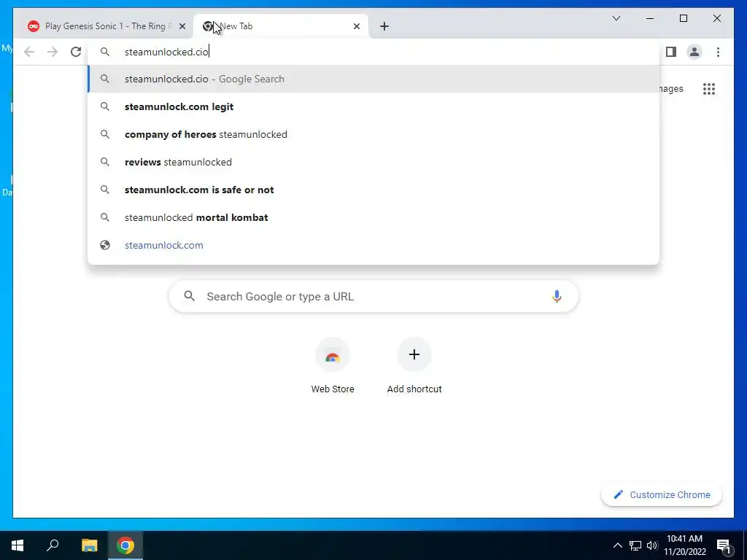Open the steamunlock.com URL suggestion
747x560 pixels.
(x=373, y=245)
